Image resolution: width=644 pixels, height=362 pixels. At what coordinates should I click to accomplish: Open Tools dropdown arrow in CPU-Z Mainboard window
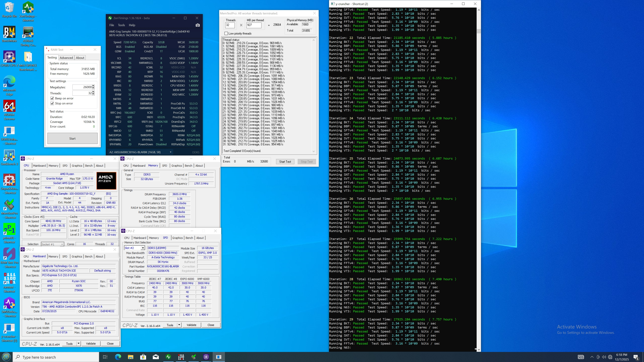(78, 344)
